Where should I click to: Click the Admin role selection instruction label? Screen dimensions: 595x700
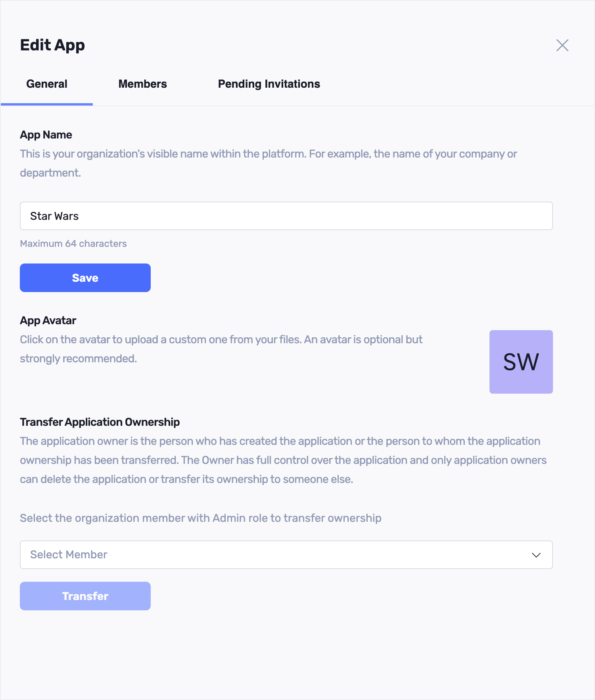pos(201,518)
